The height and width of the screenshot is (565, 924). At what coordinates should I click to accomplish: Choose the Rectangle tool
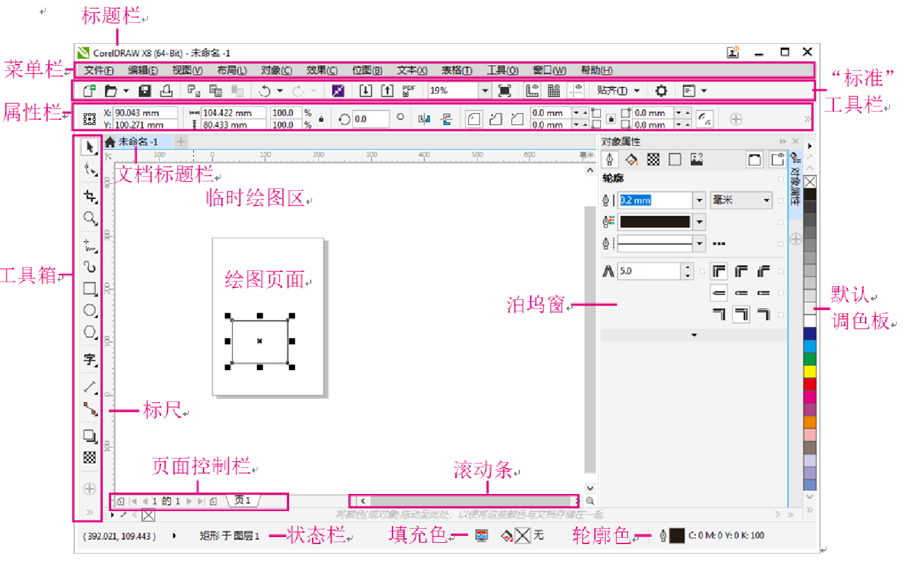click(89, 289)
